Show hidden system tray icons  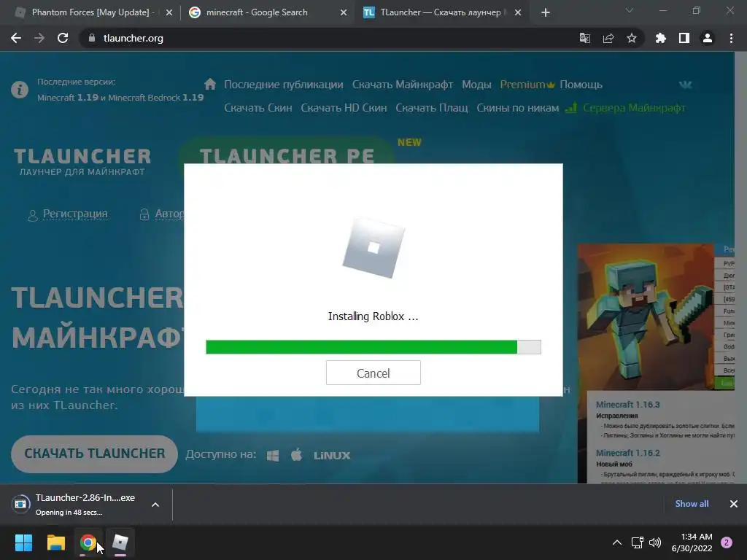(616, 542)
